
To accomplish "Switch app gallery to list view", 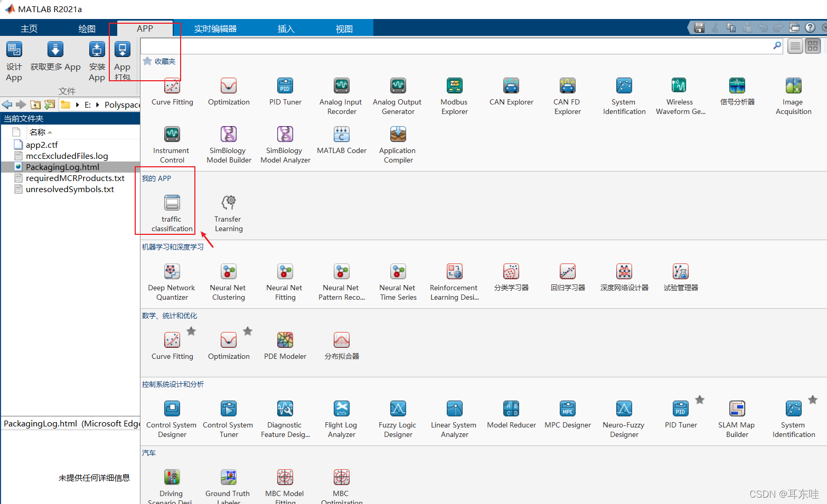I will click(795, 46).
